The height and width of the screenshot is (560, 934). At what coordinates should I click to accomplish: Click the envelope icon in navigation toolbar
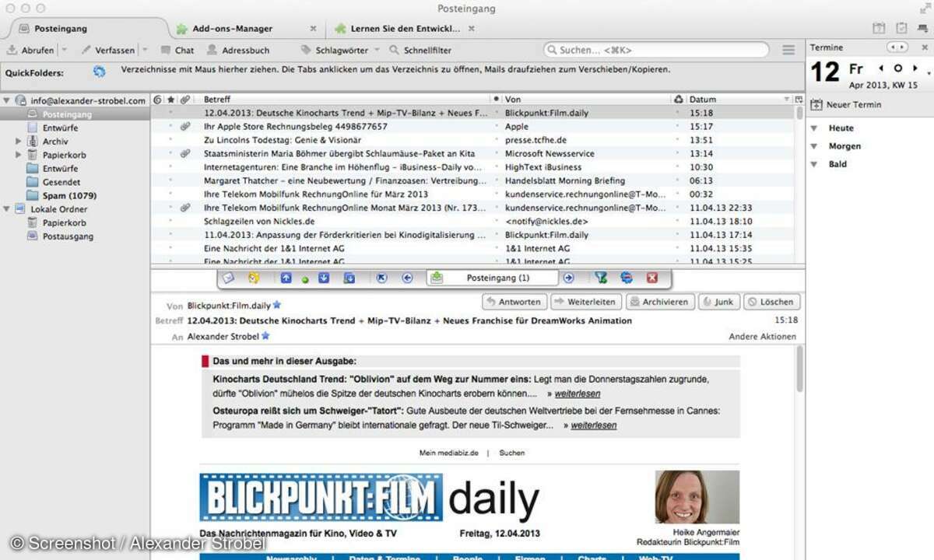point(228,278)
